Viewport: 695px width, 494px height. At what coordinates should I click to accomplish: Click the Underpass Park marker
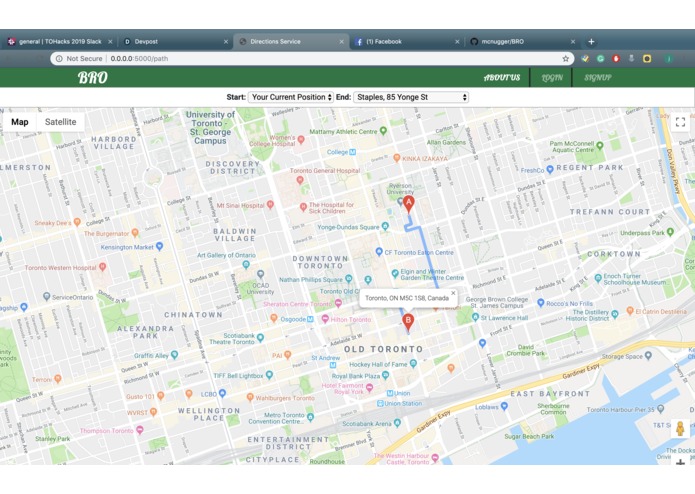click(x=670, y=232)
